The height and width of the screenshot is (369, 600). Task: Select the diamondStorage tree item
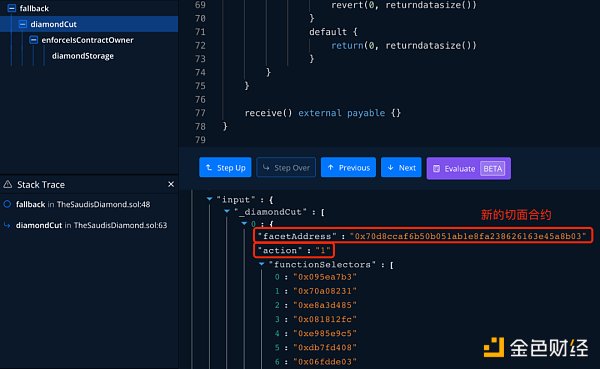click(x=83, y=56)
